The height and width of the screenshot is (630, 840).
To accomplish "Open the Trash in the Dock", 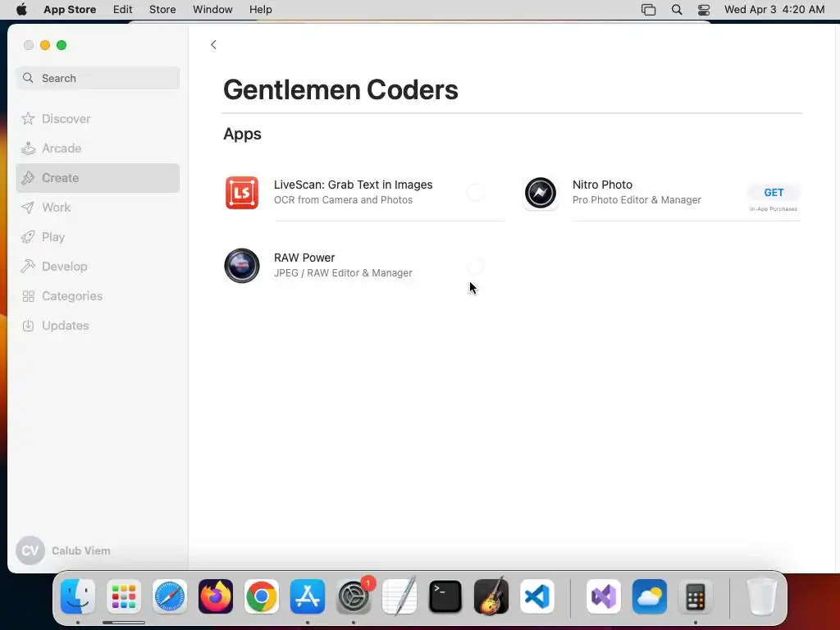I will (x=762, y=596).
